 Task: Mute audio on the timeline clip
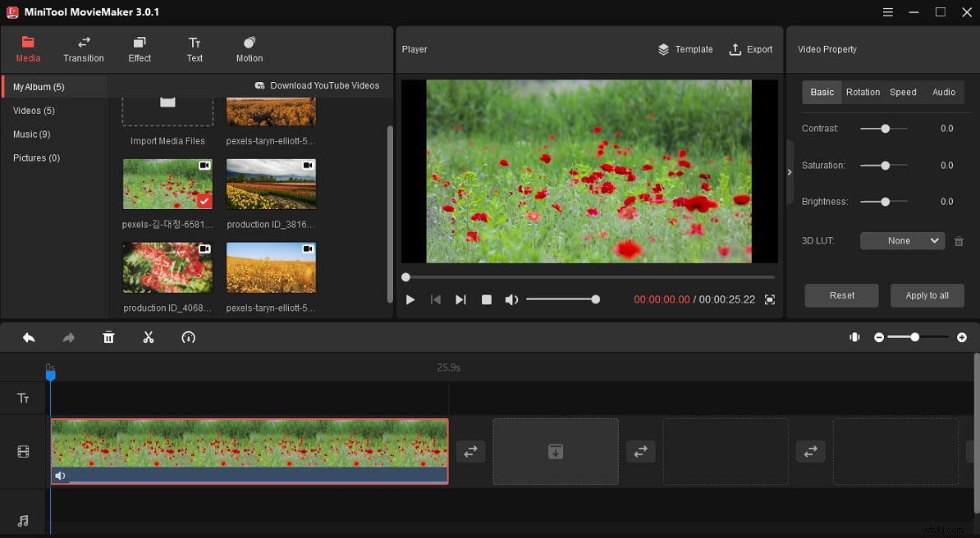pyautogui.click(x=60, y=476)
